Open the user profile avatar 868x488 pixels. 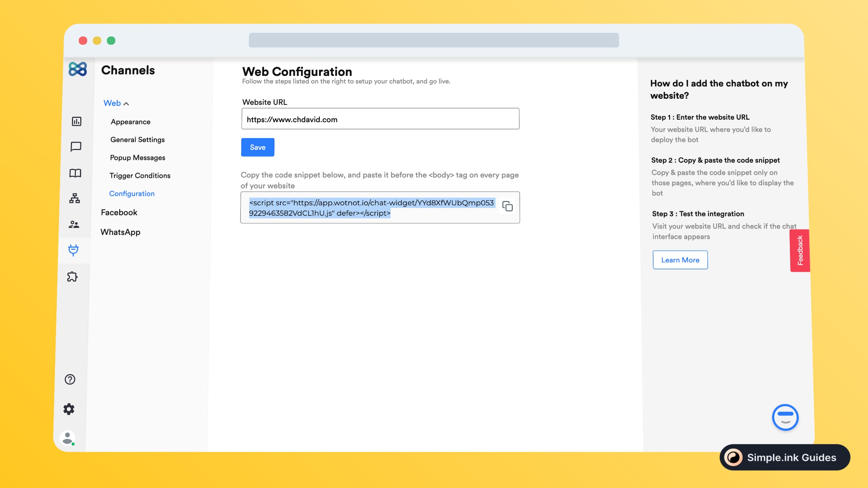tap(68, 438)
